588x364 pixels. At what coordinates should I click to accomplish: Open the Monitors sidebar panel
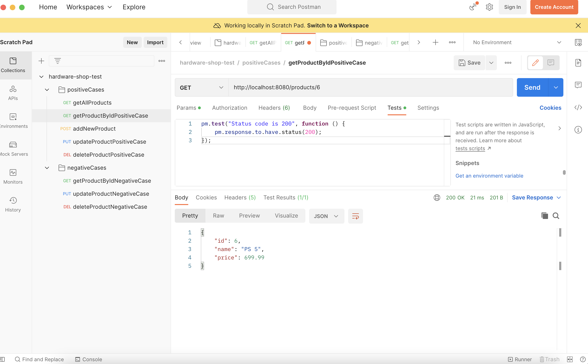pos(13,177)
